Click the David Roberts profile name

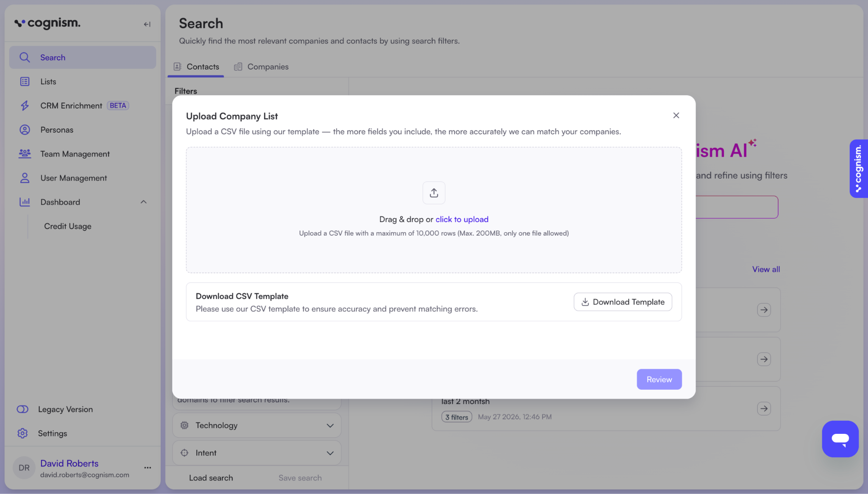pyautogui.click(x=70, y=463)
